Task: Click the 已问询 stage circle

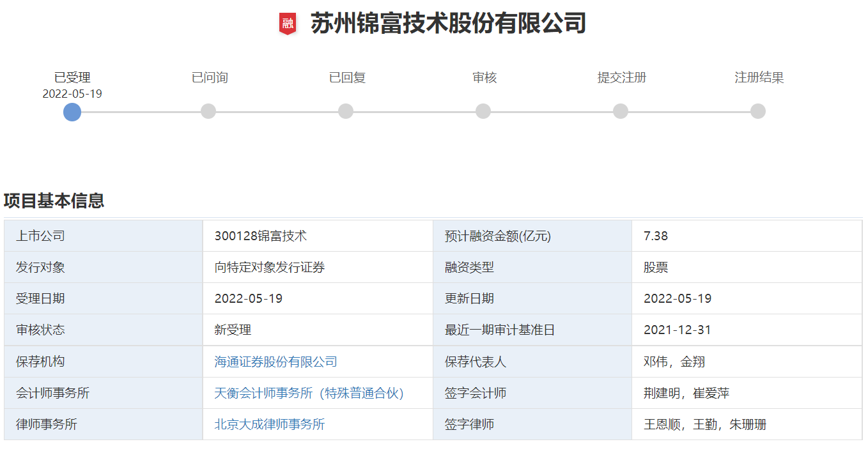Action: tap(208, 111)
